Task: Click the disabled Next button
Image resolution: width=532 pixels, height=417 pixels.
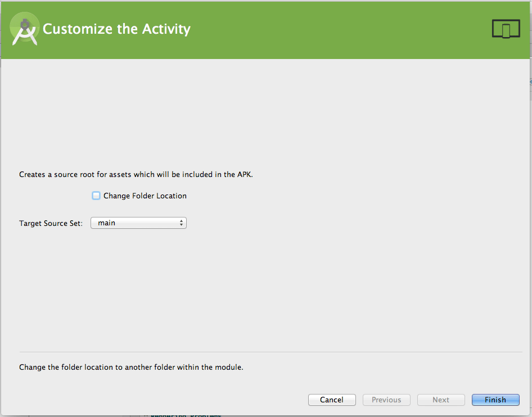Action: coord(441,400)
